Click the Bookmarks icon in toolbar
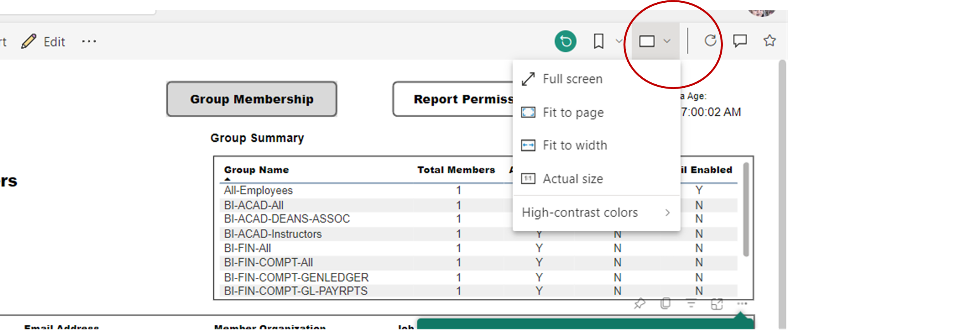Image resolution: width=980 pixels, height=336 pixels. (x=599, y=41)
